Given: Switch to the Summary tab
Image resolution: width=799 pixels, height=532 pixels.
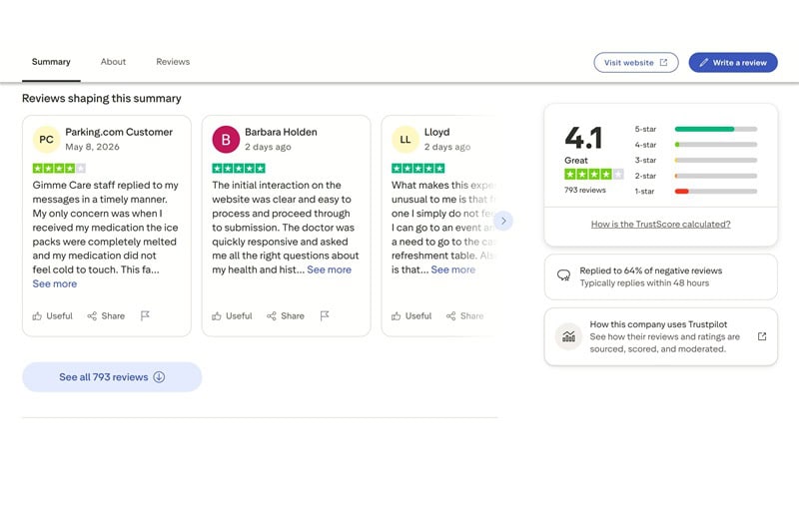Looking at the screenshot, I should click(x=51, y=62).
